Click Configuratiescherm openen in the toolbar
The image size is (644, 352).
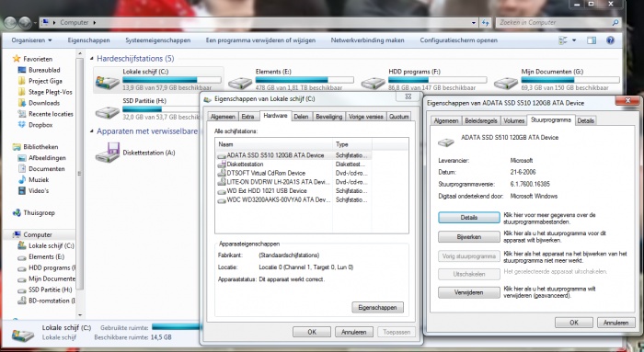459,40
